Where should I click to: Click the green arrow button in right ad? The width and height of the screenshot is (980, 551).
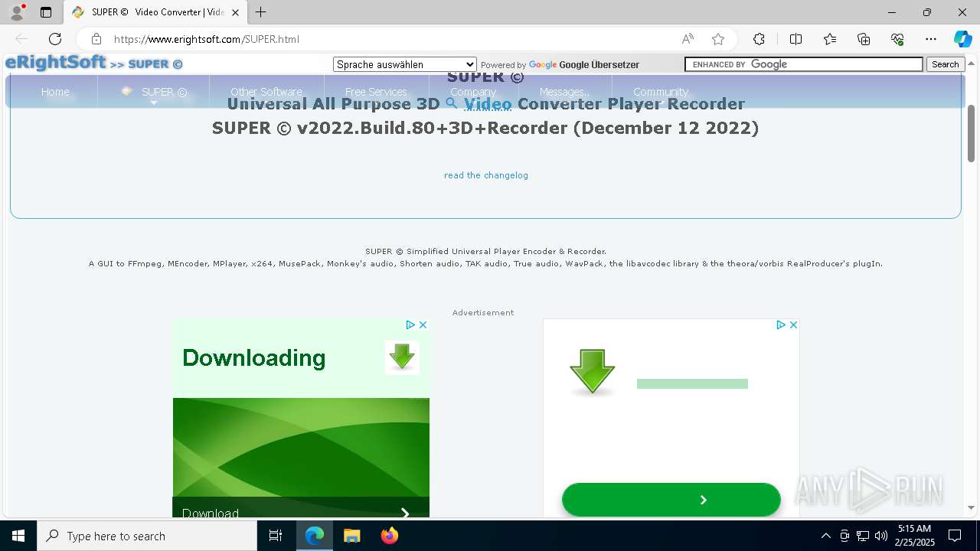(671, 500)
